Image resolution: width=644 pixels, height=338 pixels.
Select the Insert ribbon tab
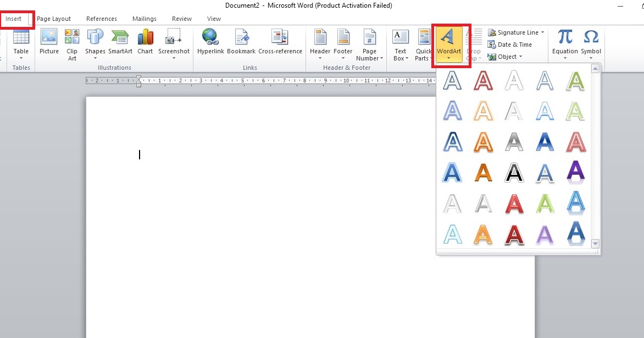pos(14,19)
